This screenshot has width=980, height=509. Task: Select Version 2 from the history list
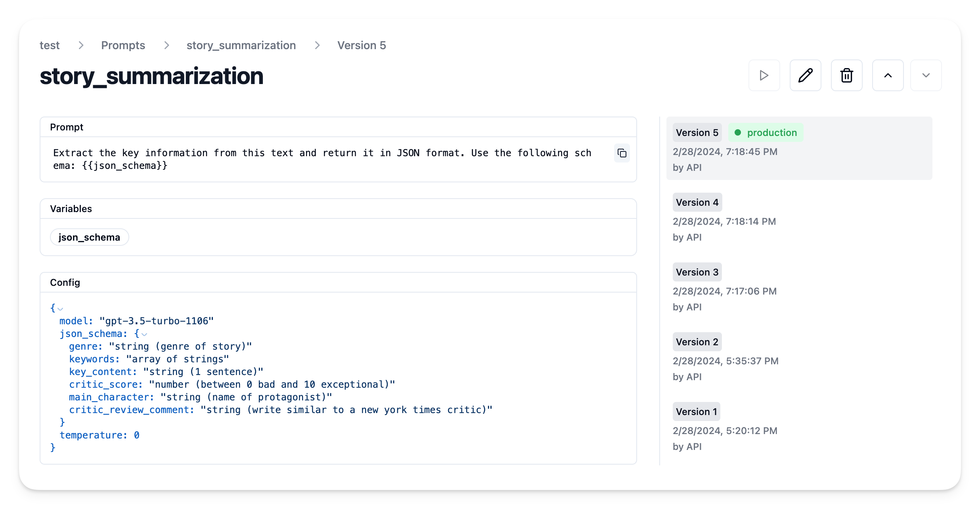[697, 342]
